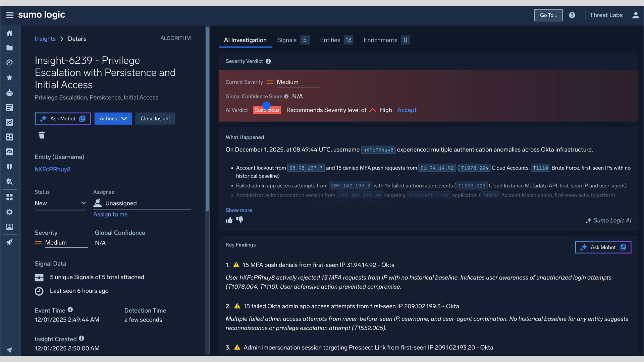Click the thumbs up feedback icon
644x362 pixels.
click(x=229, y=220)
